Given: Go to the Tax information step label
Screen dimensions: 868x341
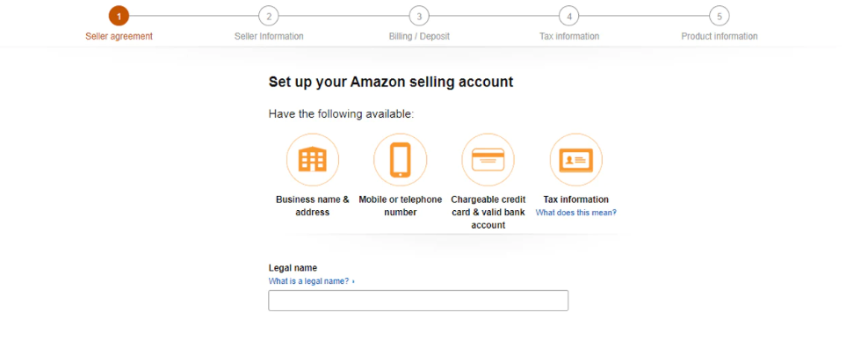Looking at the screenshot, I should coord(569,37).
